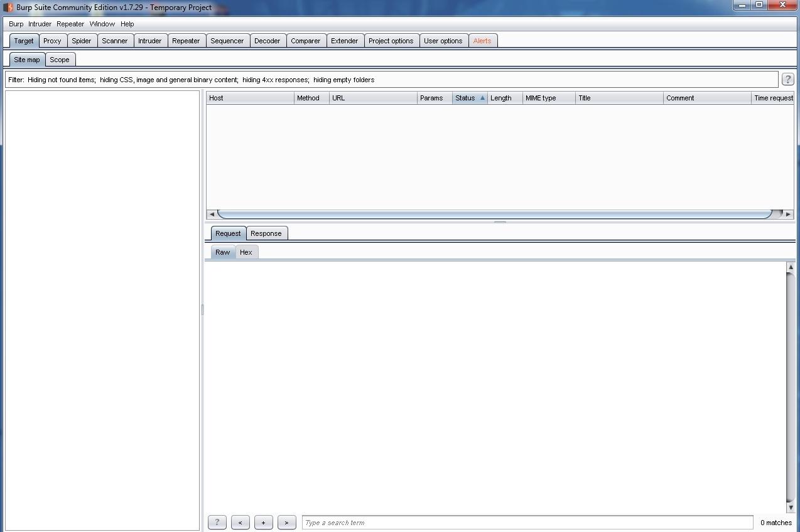800x532 pixels.
Task: Click the plus icon next to search bar
Action: point(263,522)
